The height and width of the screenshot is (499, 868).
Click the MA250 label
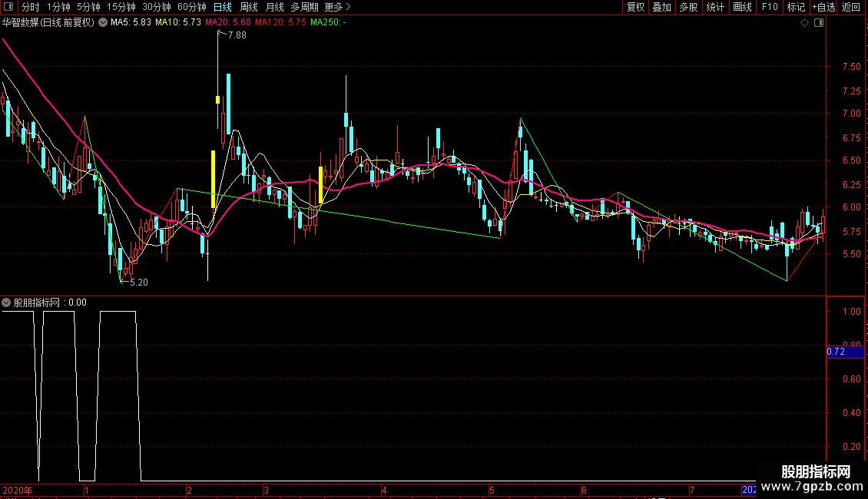[328, 22]
